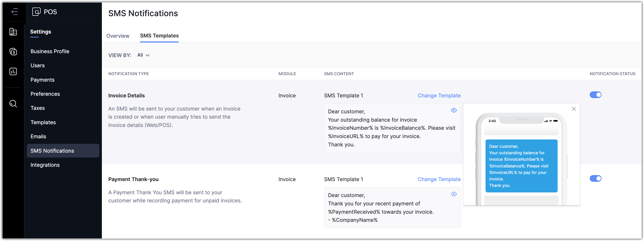Click the magnifier search icon in the rail

pos(13,104)
